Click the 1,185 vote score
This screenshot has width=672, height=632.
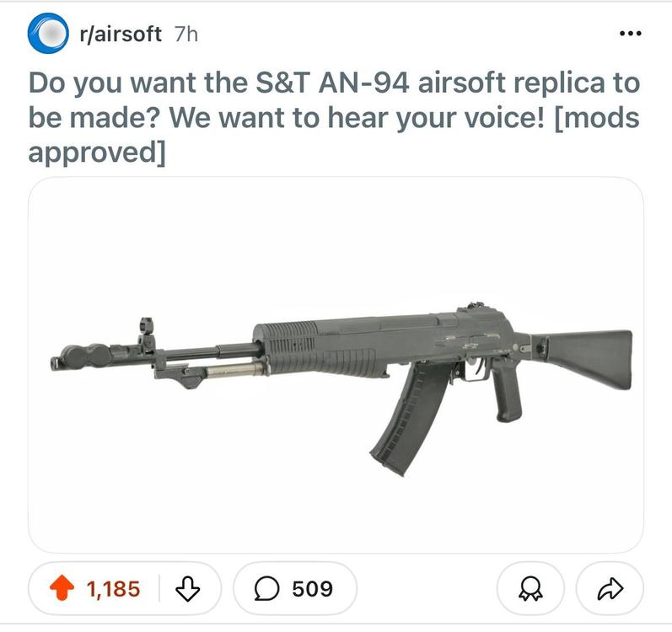click(x=113, y=589)
